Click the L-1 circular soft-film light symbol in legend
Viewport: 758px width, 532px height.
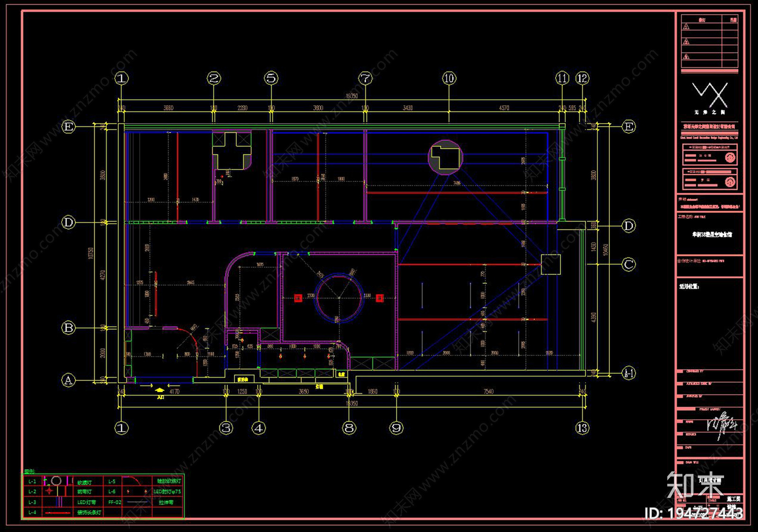(56, 481)
